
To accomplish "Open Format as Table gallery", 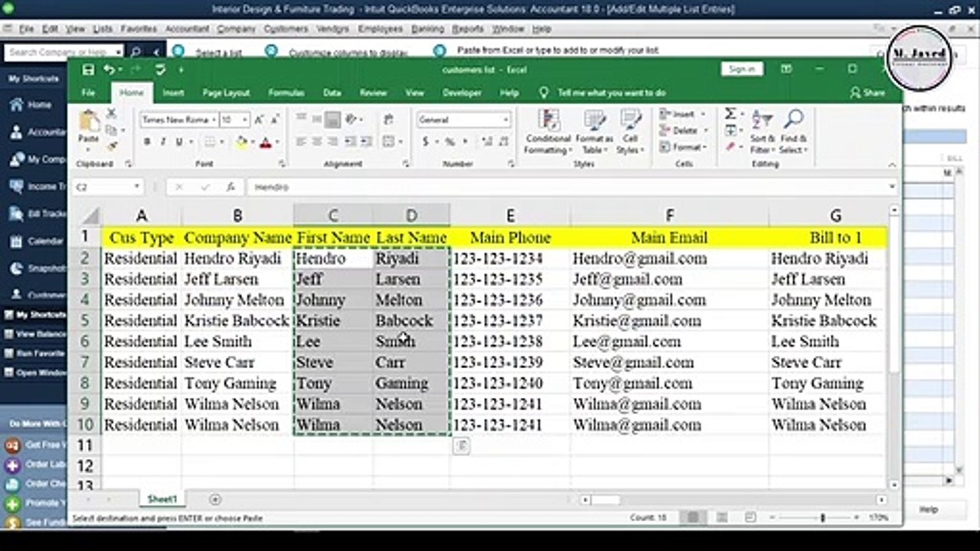I will [594, 131].
